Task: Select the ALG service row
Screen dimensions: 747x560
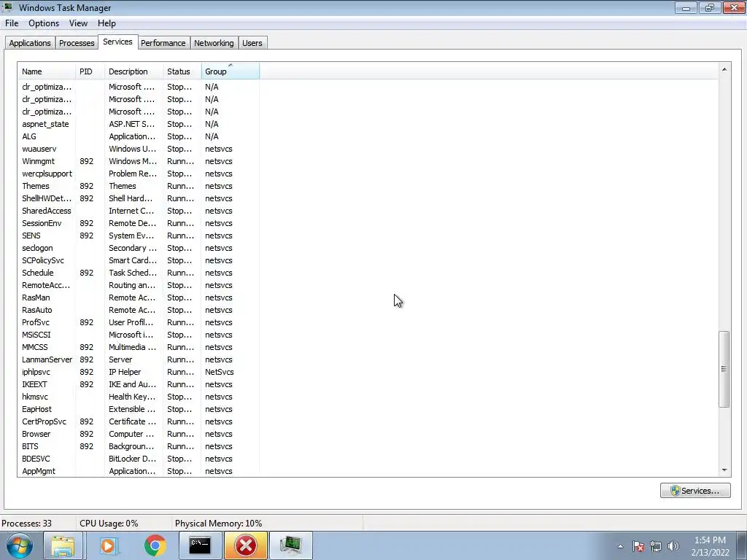Action: (x=138, y=136)
